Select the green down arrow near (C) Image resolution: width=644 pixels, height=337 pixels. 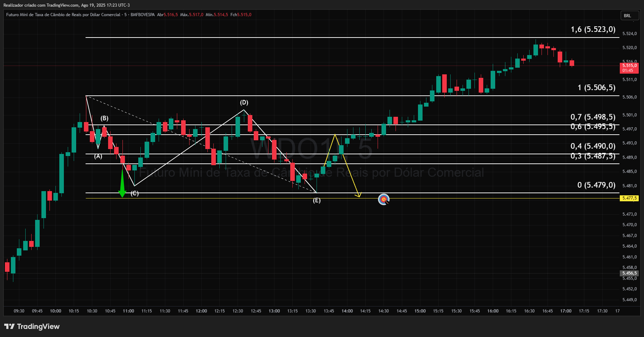pos(122,183)
